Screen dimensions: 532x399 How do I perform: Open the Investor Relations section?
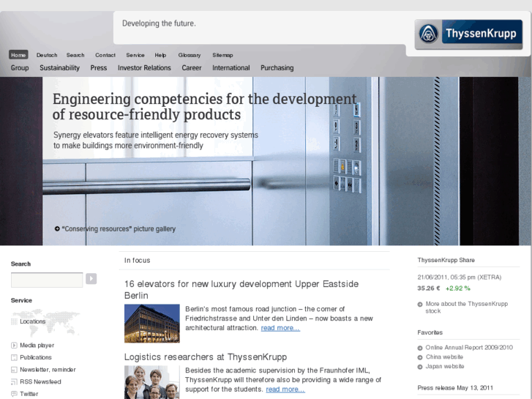145,68
